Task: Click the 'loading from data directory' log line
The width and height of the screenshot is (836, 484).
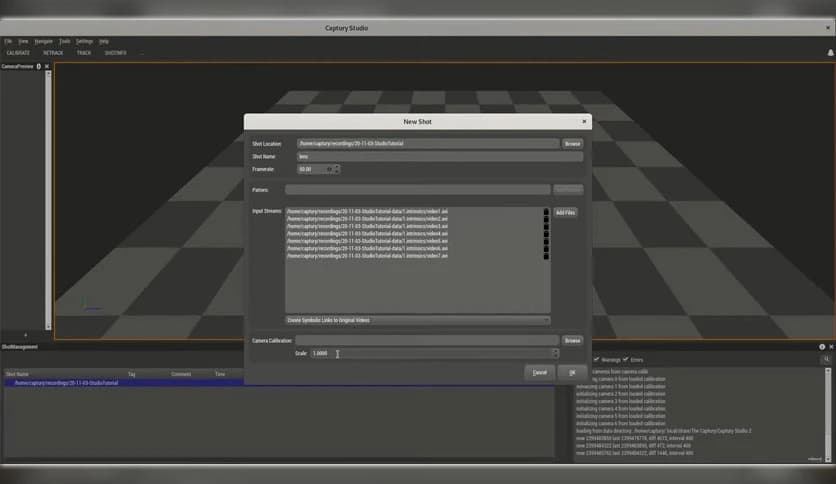Action: point(663,431)
